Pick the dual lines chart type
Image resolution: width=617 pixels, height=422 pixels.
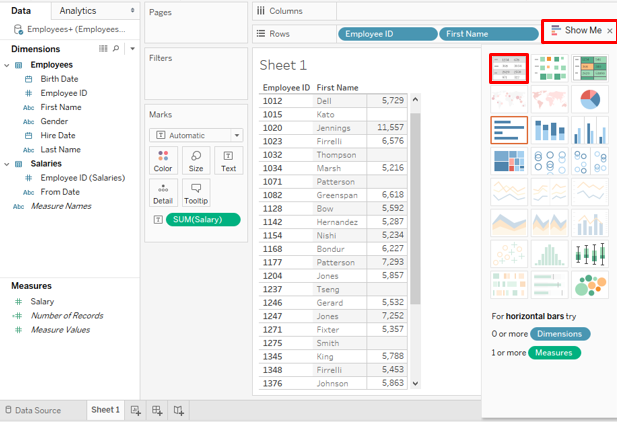[x=589, y=192]
